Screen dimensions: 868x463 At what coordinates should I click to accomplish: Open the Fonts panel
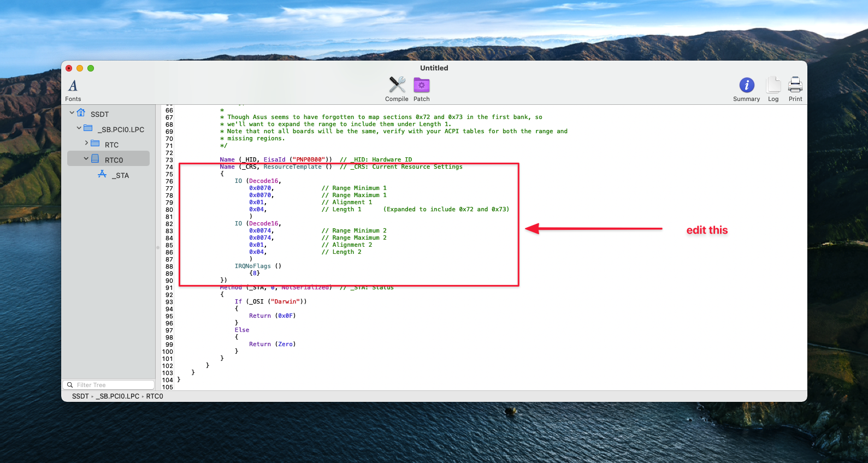click(73, 86)
